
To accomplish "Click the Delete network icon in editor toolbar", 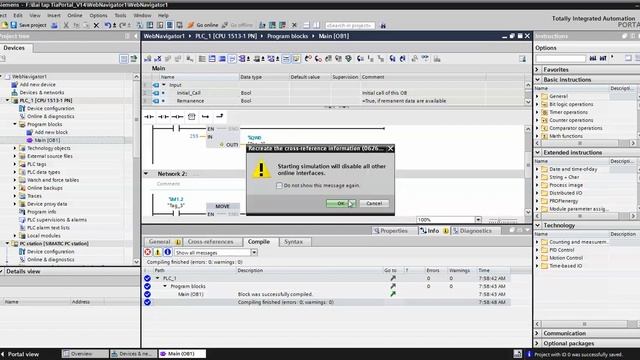I will [x=158, y=59].
